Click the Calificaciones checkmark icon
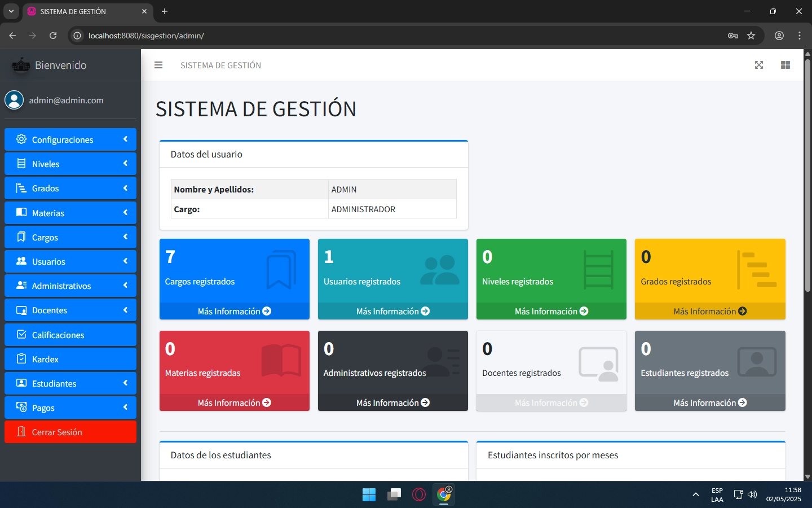This screenshot has height=508, width=812. click(21, 335)
